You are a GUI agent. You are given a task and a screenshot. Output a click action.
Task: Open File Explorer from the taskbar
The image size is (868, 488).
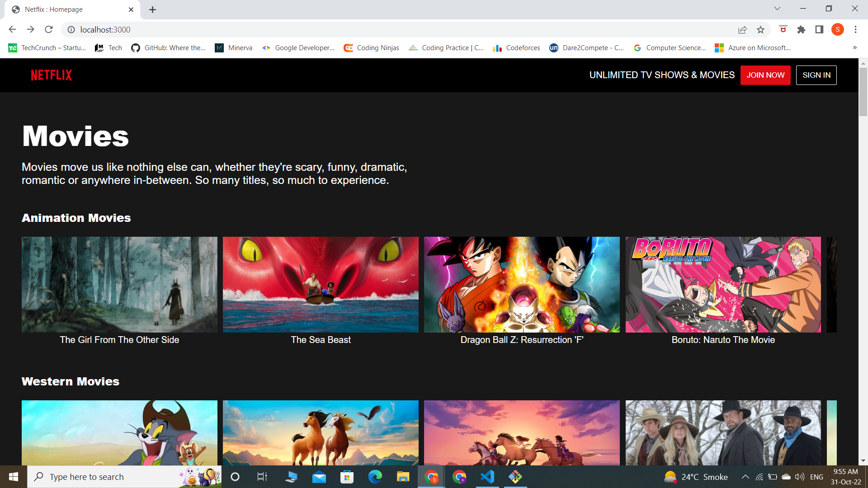click(402, 477)
